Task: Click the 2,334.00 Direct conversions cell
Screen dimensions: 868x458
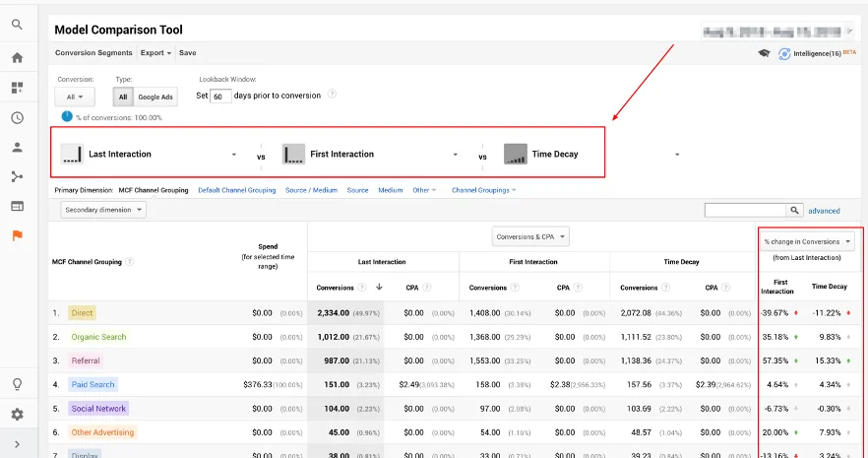Action: [334, 313]
